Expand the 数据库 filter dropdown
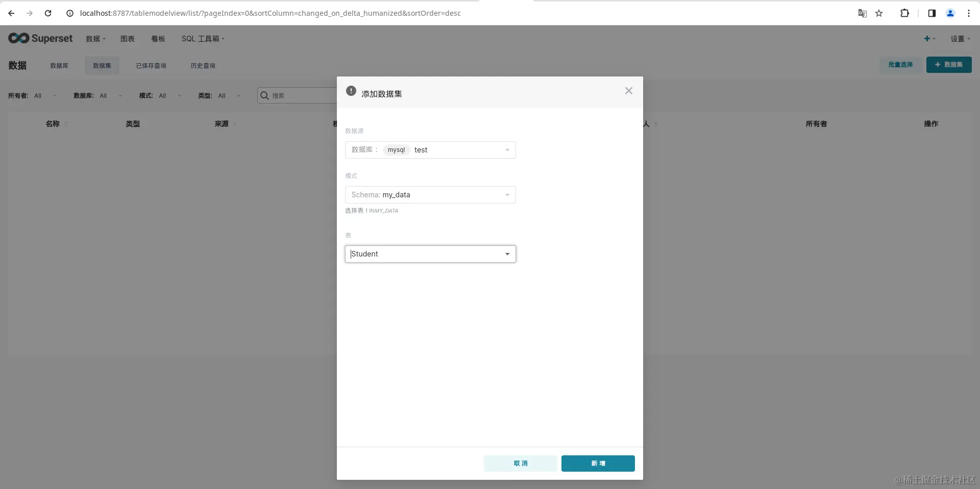This screenshot has height=489, width=980. [x=111, y=96]
